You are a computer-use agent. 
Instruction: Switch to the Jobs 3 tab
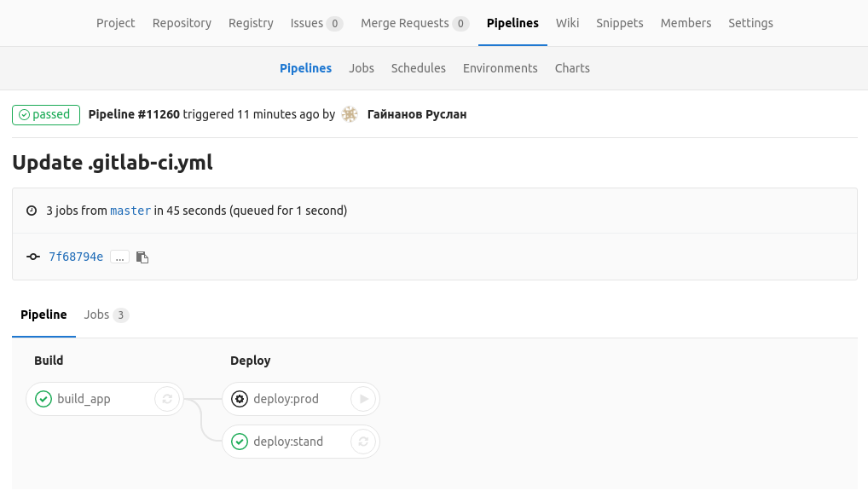(x=106, y=315)
